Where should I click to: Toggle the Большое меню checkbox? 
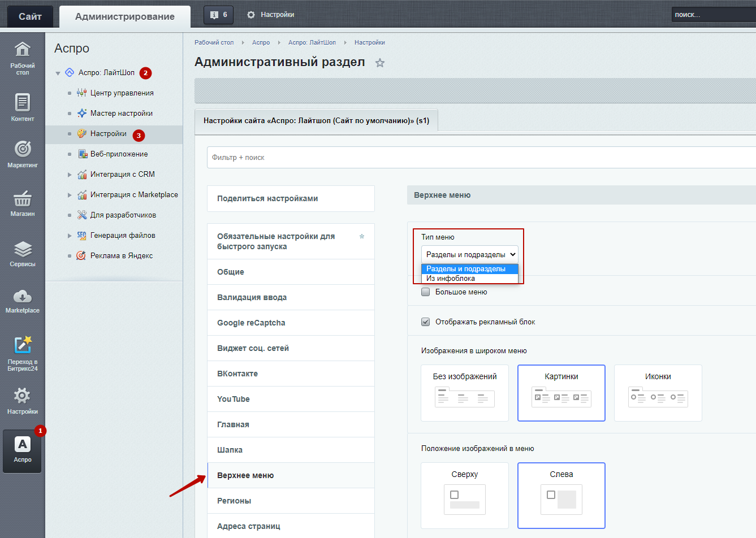tap(426, 292)
